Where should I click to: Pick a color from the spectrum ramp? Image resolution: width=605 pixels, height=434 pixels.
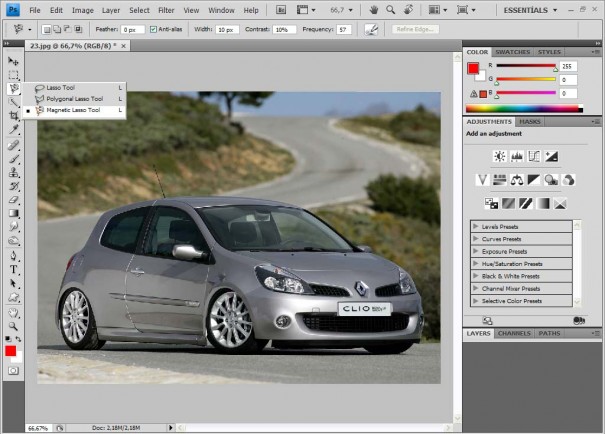(x=524, y=109)
